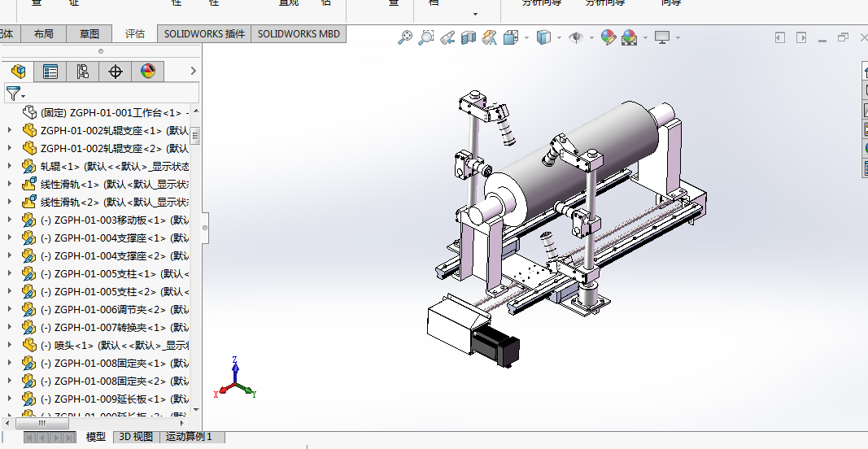Click the Edit Appearance color ball icon
Image resolution: width=868 pixels, height=449 pixels.
pos(608,37)
